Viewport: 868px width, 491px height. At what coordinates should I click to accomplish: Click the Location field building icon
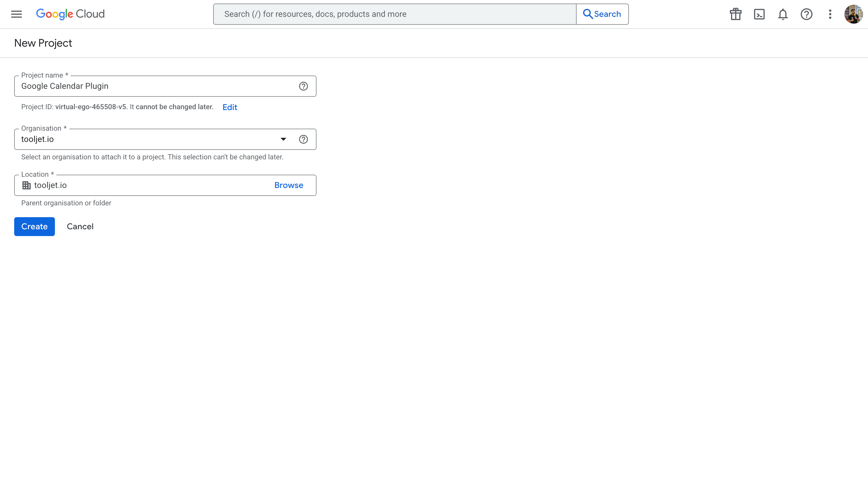26,186
